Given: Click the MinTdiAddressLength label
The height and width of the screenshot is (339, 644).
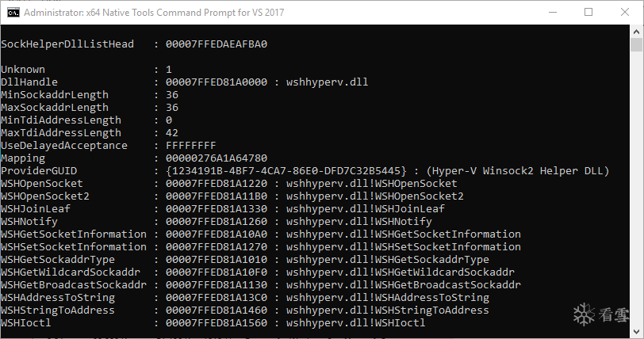Looking at the screenshot, I should point(61,120).
